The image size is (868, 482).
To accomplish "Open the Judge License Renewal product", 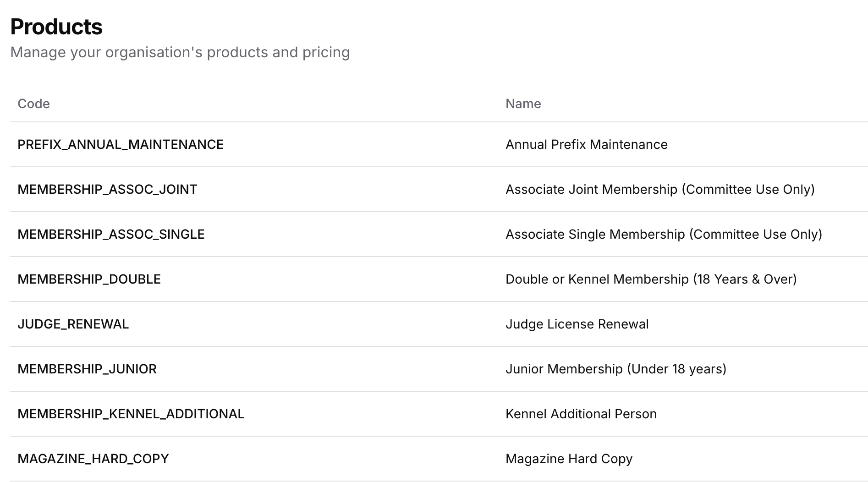I will coord(577,323).
